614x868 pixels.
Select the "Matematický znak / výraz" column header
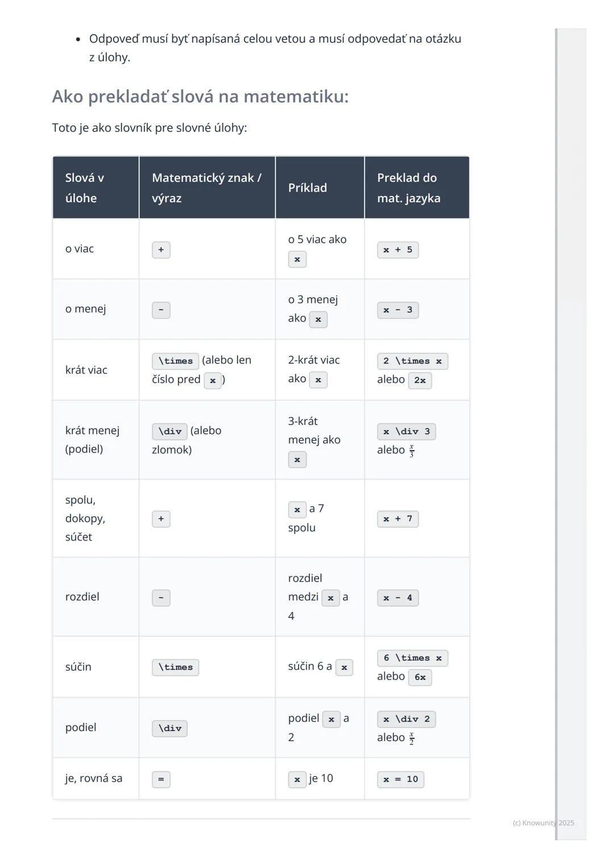206,187
